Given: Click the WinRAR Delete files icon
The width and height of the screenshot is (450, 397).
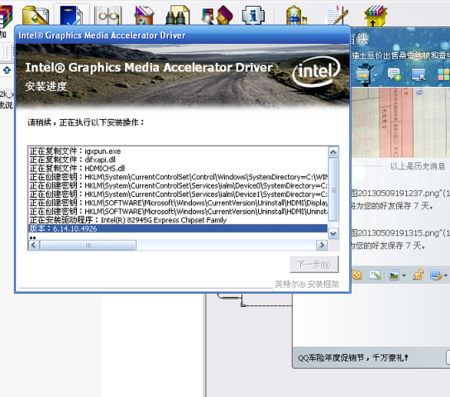Looking at the screenshot, I should tap(144, 15).
